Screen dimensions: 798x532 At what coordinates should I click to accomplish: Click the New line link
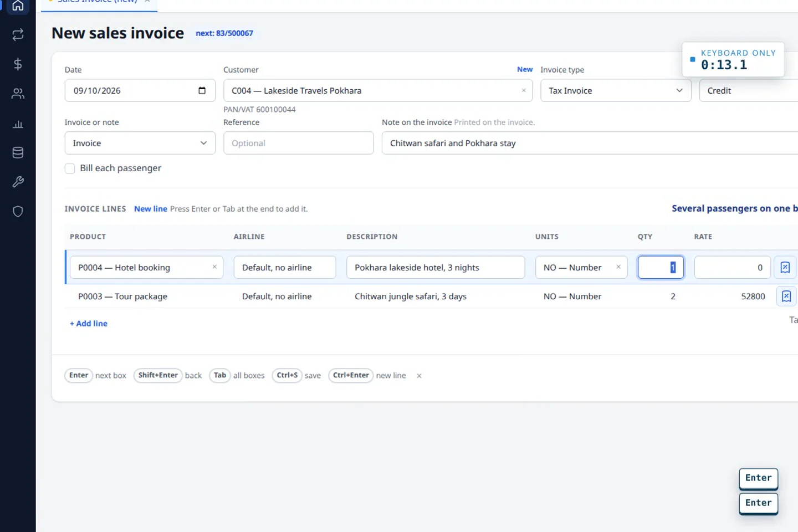[x=151, y=209]
